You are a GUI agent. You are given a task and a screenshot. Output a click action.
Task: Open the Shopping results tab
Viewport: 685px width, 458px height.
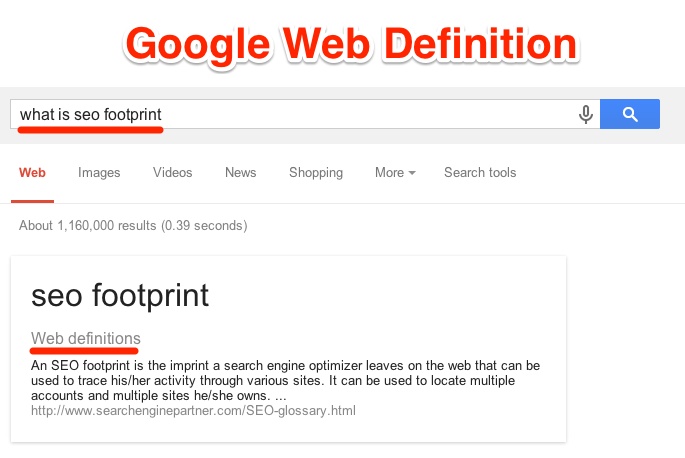point(316,173)
